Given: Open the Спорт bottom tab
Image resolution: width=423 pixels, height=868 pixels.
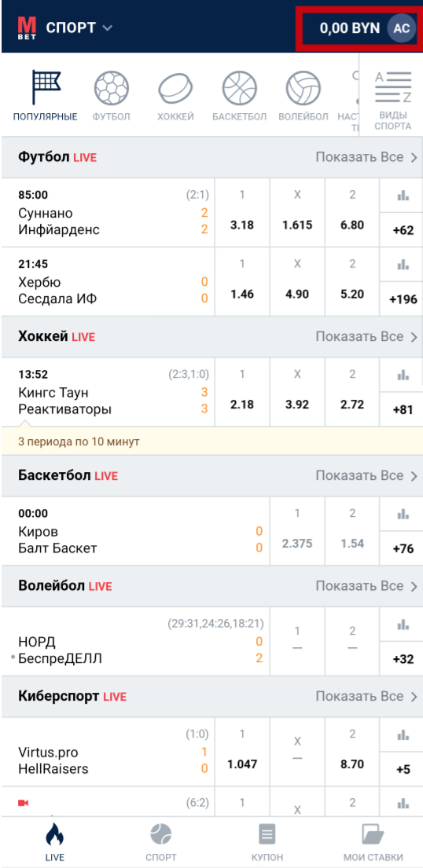Looking at the screenshot, I should (x=161, y=842).
